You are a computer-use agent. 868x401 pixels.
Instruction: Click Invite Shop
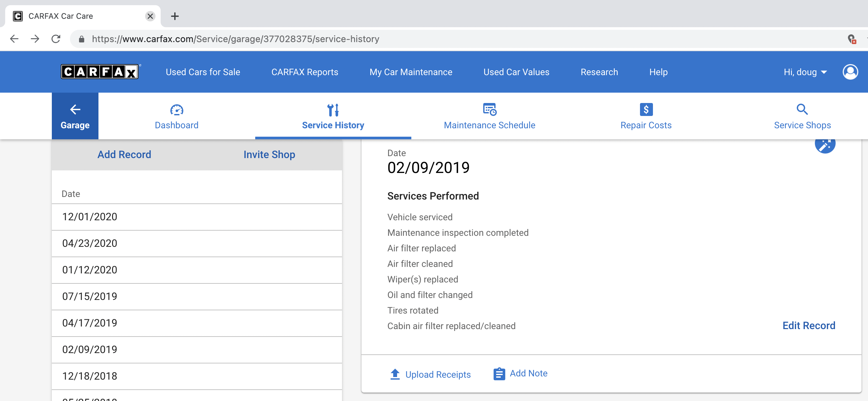click(269, 154)
